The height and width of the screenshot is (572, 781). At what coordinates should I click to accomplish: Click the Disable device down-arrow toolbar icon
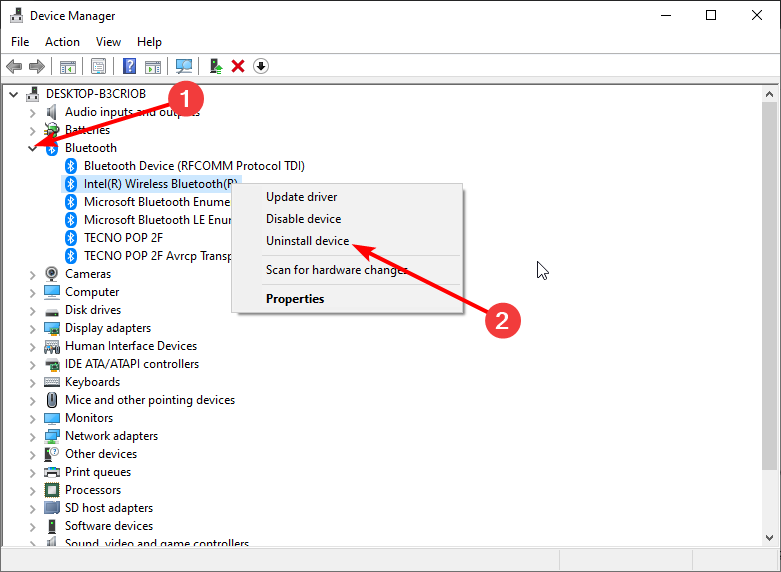coord(261,66)
